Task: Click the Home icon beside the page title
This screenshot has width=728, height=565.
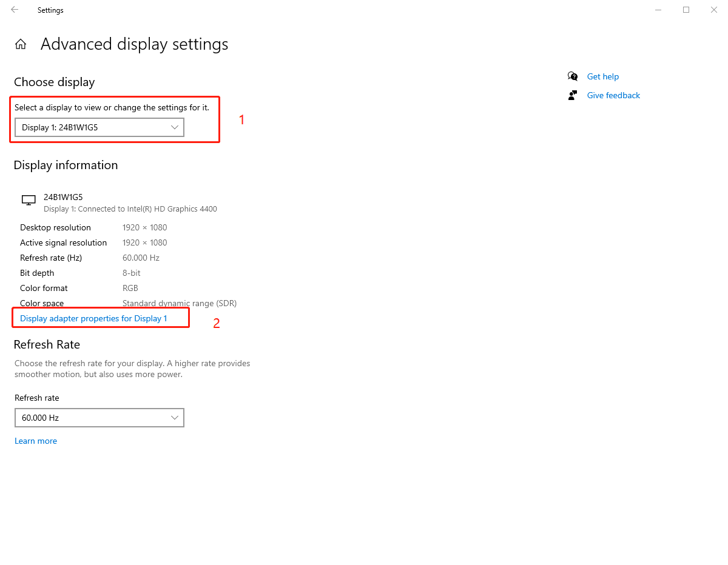Action: tap(21, 44)
